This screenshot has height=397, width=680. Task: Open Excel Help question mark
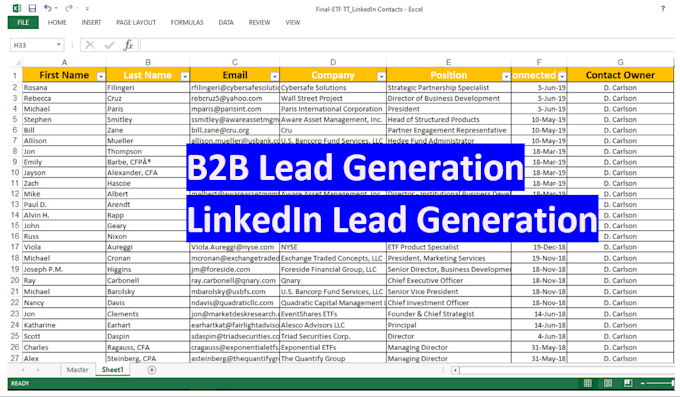(x=663, y=8)
